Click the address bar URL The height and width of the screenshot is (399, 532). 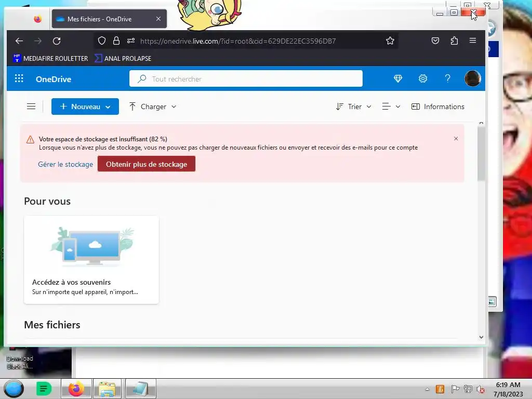point(238,41)
